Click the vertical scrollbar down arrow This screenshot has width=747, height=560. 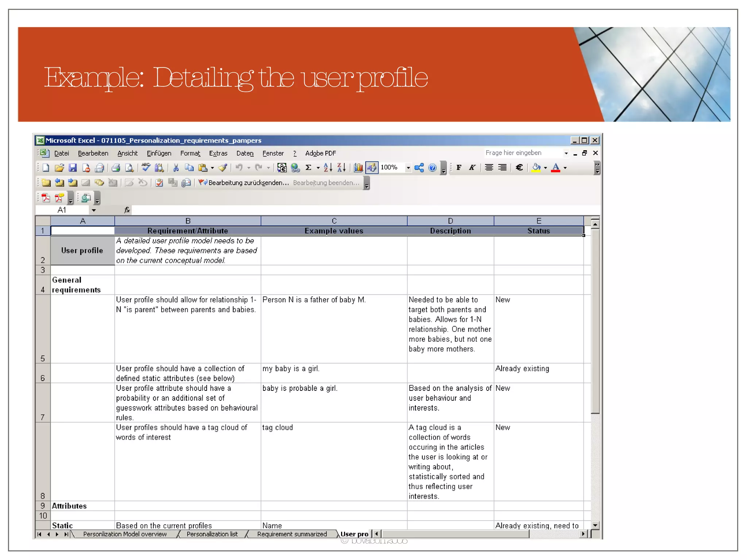coord(595,525)
